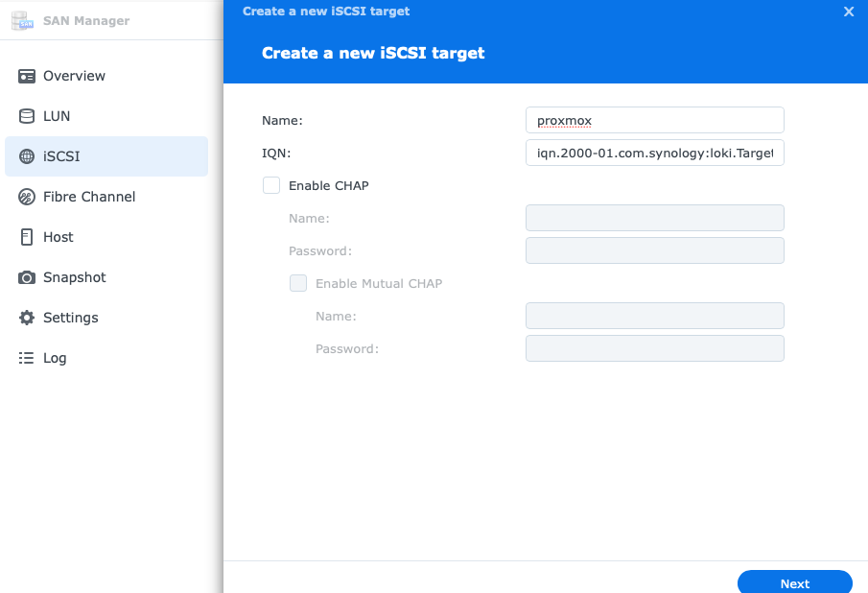Enable the CHAP checkbox

click(x=271, y=185)
